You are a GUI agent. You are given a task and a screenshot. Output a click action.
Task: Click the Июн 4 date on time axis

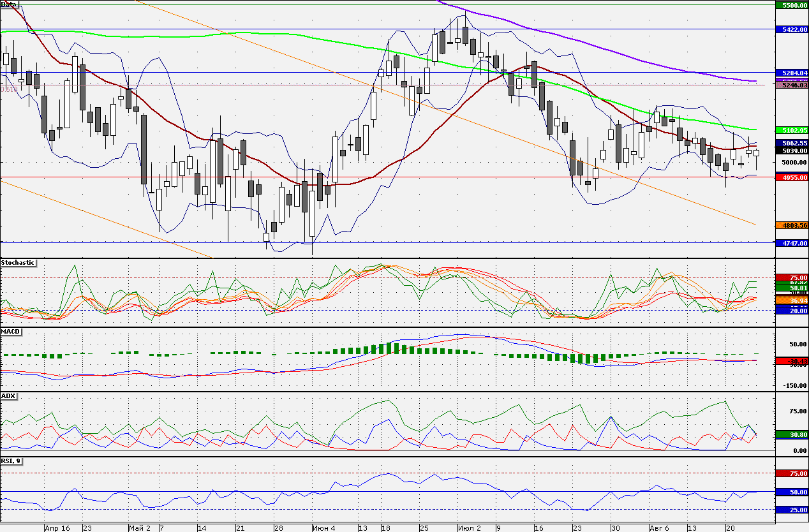pos(323,528)
